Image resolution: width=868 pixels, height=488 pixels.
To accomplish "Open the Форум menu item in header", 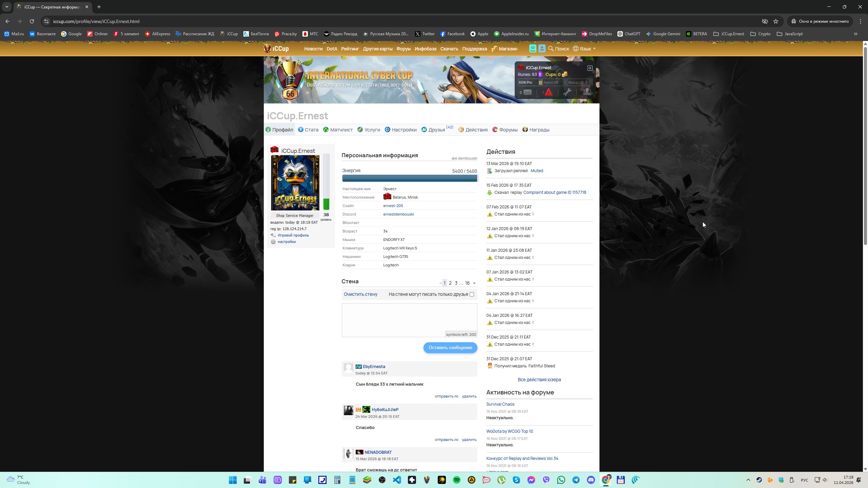I will pos(403,49).
